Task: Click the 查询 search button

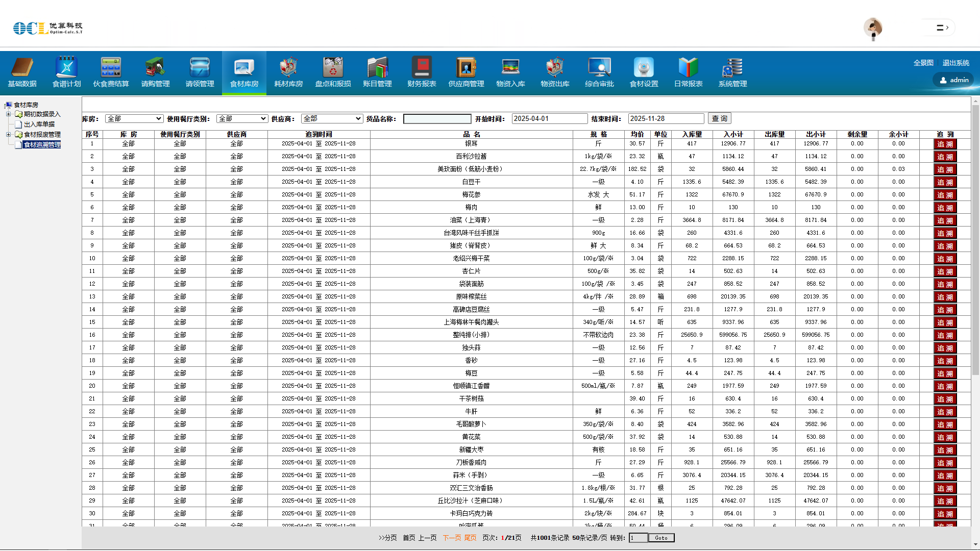Action: coord(720,119)
